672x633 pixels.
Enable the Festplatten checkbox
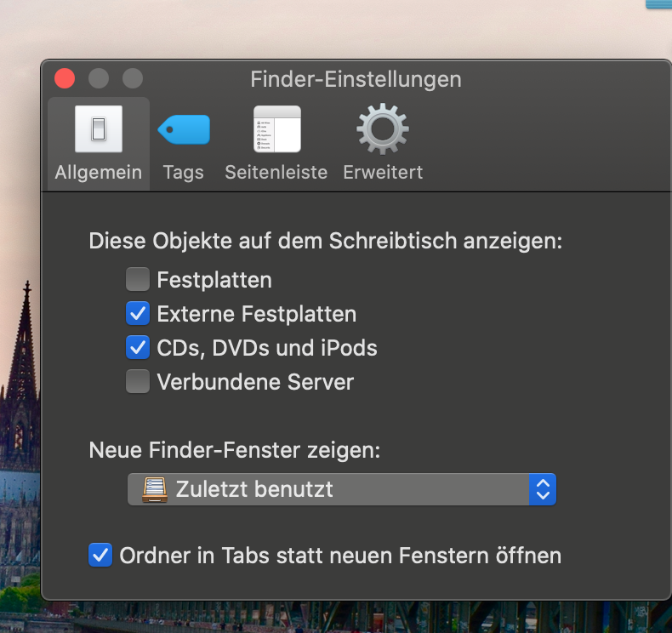tap(137, 279)
